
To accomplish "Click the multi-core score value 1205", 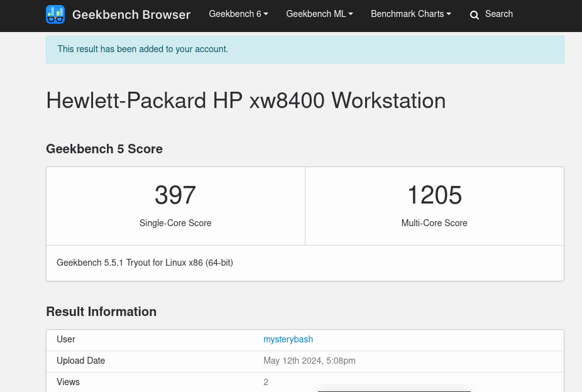I will 434,195.
